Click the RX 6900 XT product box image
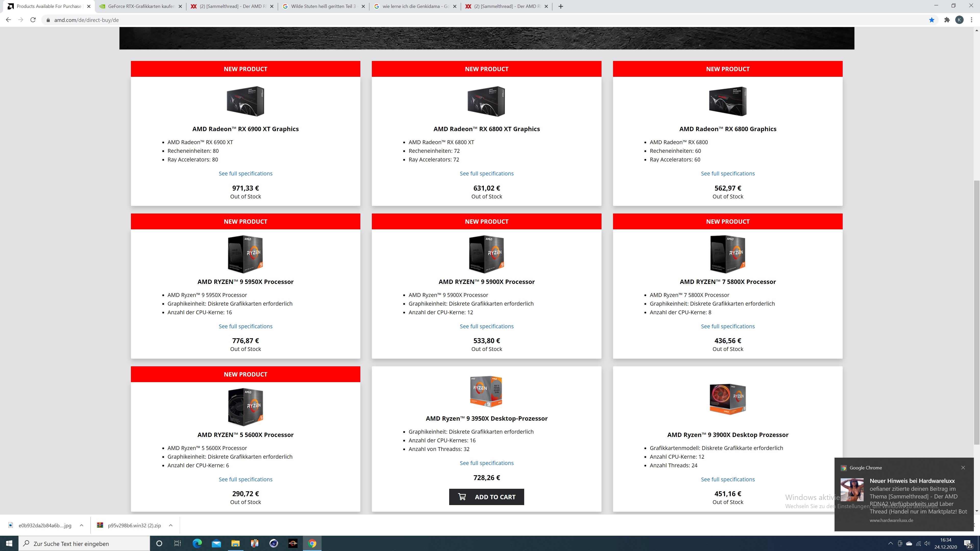 (x=245, y=101)
